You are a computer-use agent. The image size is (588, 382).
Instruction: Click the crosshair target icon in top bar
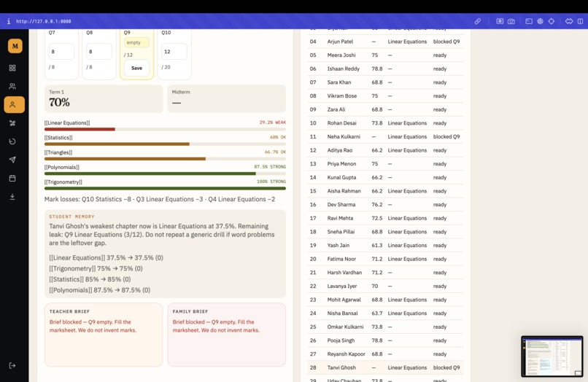552,21
